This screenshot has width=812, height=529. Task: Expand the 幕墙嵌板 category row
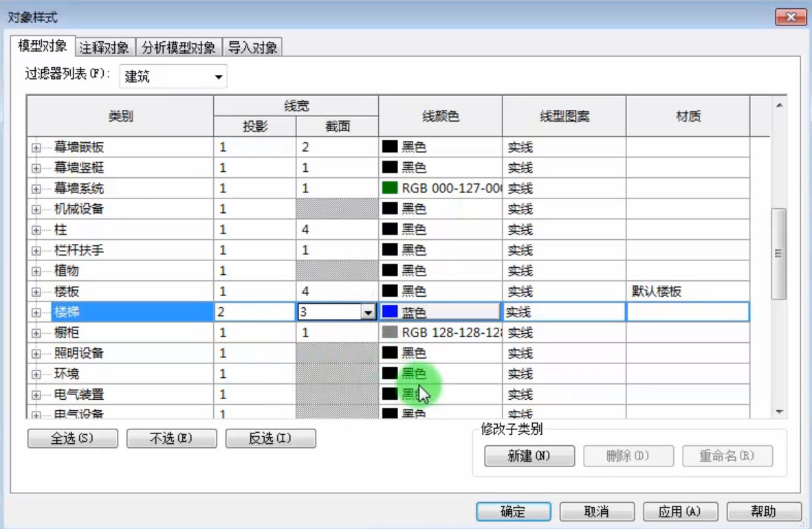(36, 148)
